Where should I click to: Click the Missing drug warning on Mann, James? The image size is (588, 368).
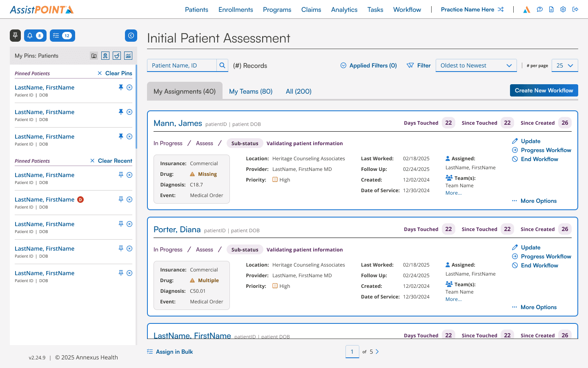coord(203,174)
